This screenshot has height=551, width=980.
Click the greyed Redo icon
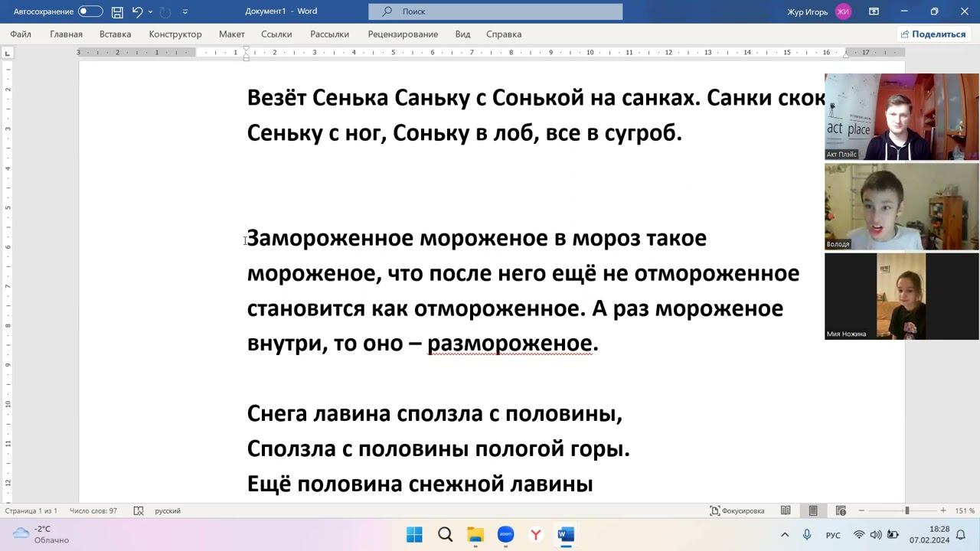coord(165,11)
